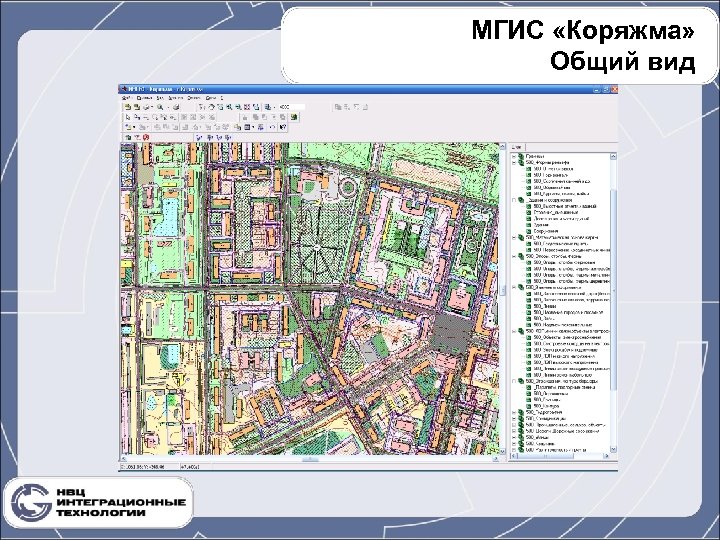
Task: Click the gray square block on the map
Action: pos(451,334)
